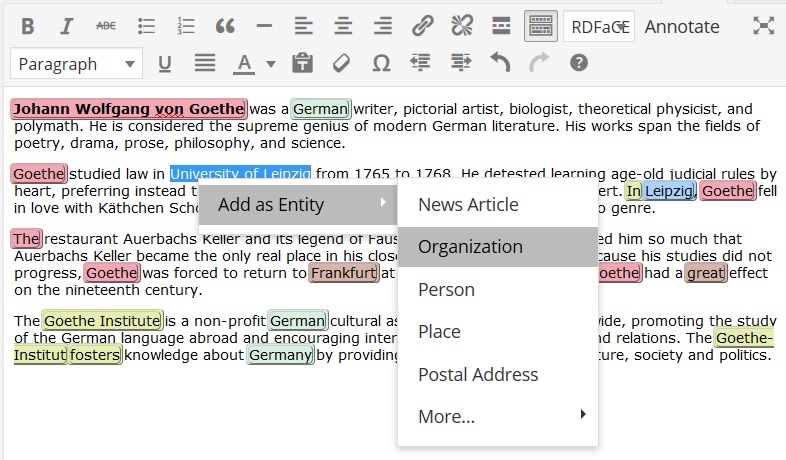The image size is (786, 460).
Task: Click highlighted University of Leipzig text
Action: tap(240, 173)
